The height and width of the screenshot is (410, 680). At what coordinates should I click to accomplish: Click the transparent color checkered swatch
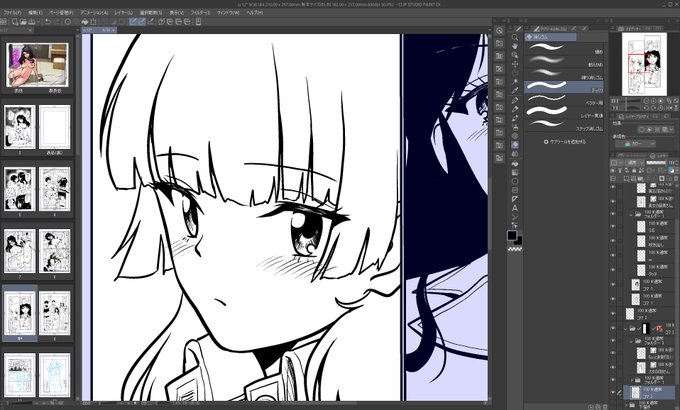click(515, 249)
